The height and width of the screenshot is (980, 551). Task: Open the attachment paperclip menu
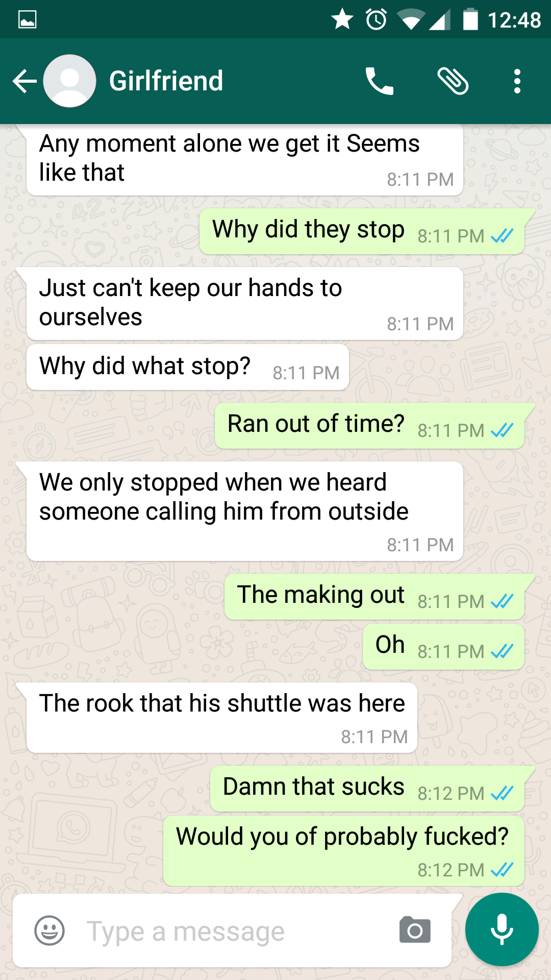(453, 81)
